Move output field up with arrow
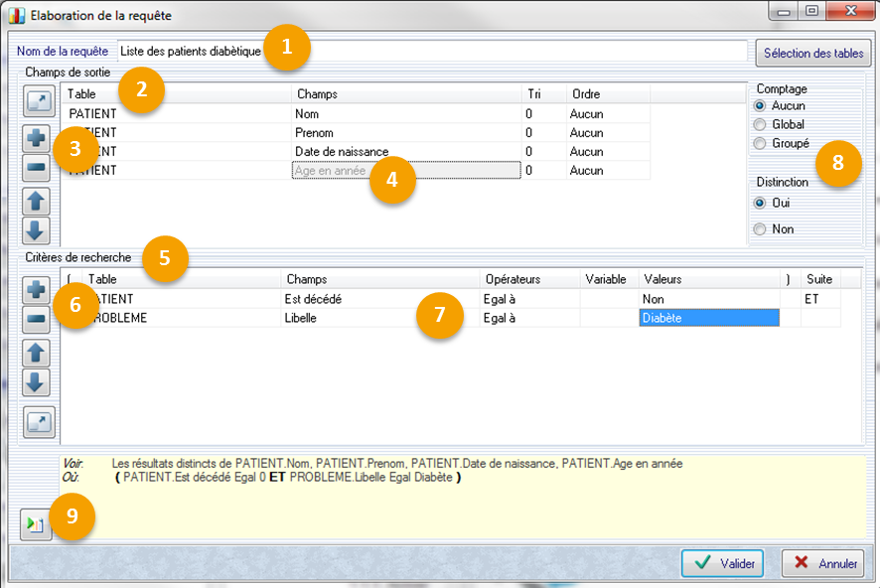880x588 pixels. click(x=37, y=202)
